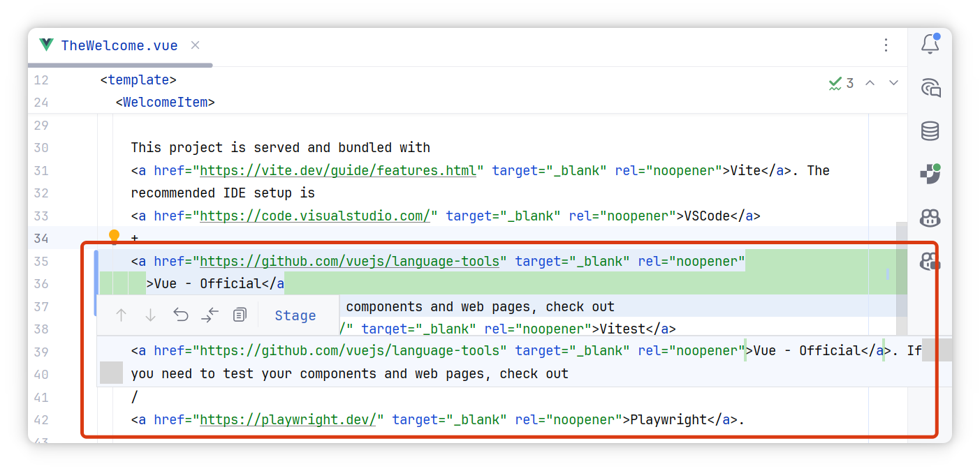The height and width of the screenshot is (471, 980).
Task: Open the three-dot editor options menu
Action: [886, 45]
